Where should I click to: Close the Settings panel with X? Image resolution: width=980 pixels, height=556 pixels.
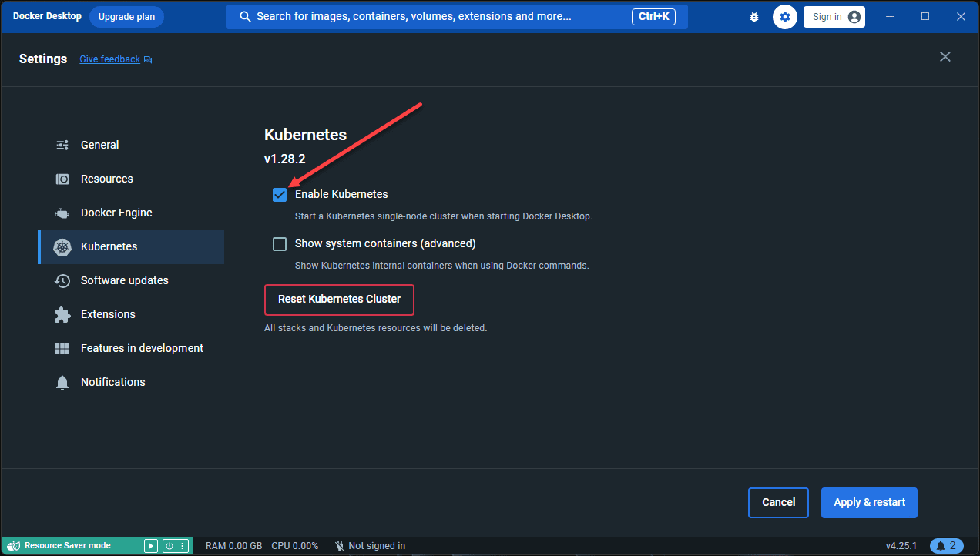click(x=945, y=57)
